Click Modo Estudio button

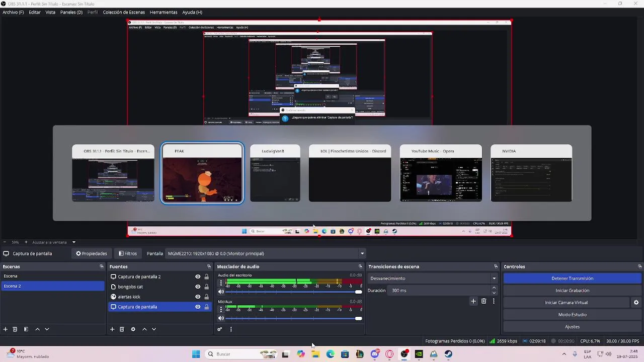coord(573,315)
